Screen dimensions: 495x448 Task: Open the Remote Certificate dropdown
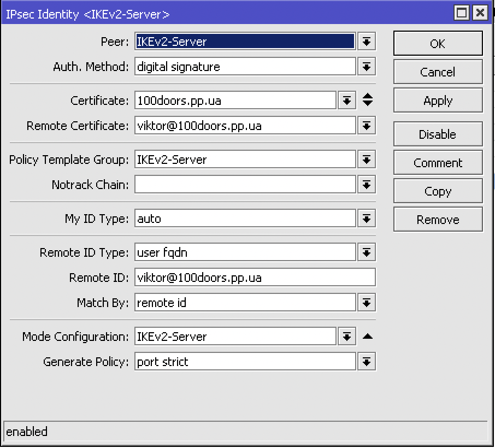click(x=366, y=125)
